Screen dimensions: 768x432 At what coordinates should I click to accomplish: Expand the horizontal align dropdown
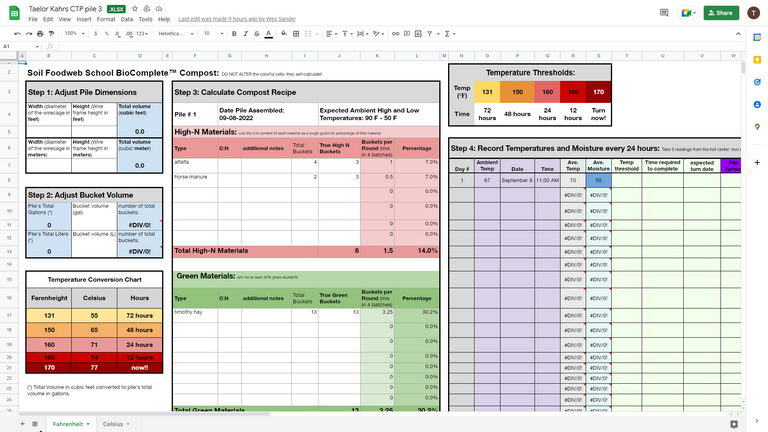[x=332, y=34]
